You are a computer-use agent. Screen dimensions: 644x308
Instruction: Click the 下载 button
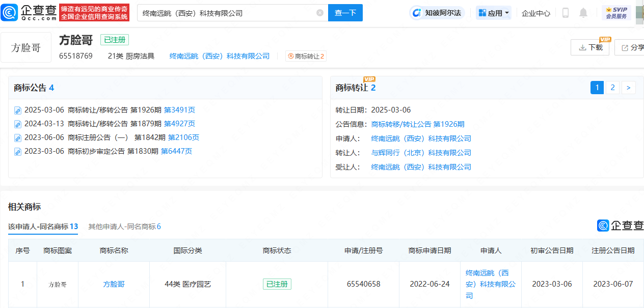point(590,47)
